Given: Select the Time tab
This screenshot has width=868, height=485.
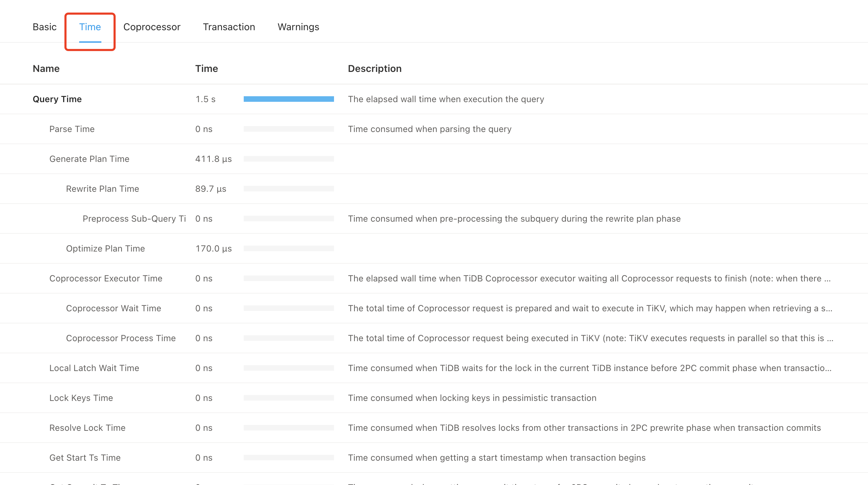Looking at the screenshot, I should point(90,27).
